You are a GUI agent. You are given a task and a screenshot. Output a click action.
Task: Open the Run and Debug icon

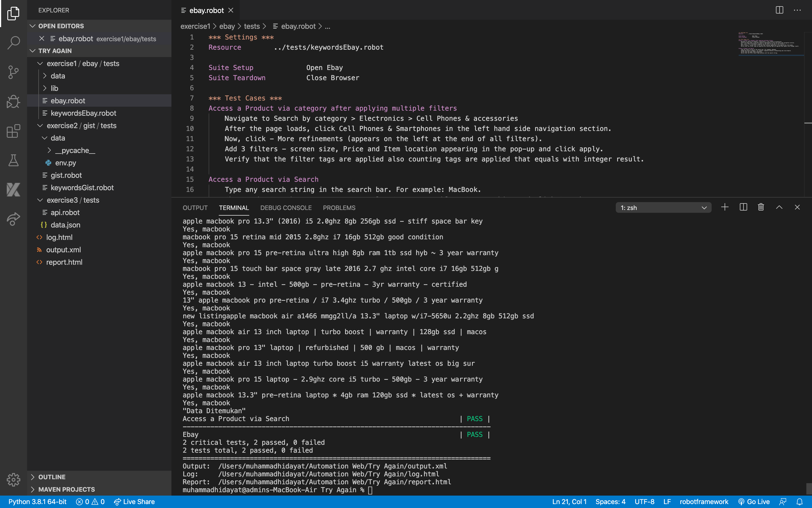pyautogui.click(x=14, y=102)
